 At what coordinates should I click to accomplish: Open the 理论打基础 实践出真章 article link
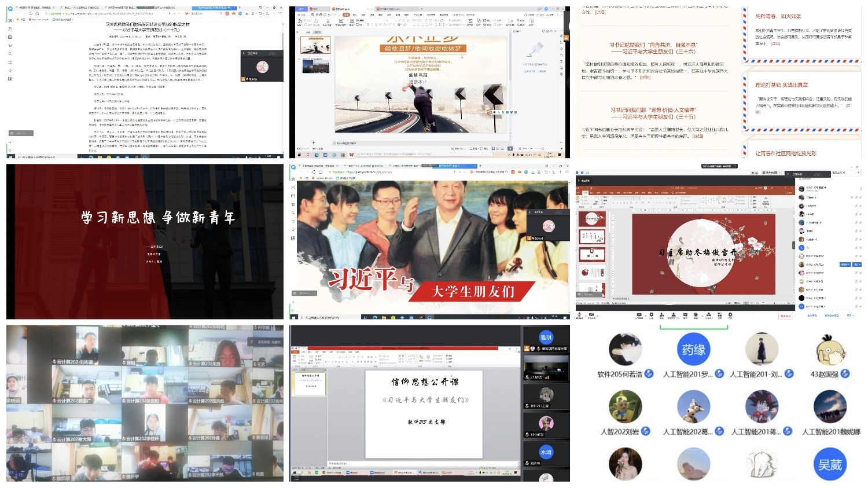pos(781,85)
